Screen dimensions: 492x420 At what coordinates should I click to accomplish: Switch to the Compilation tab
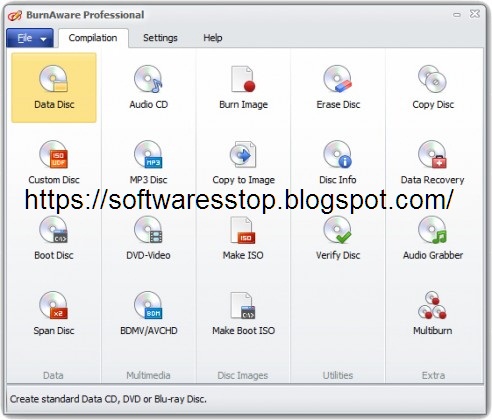93,38
